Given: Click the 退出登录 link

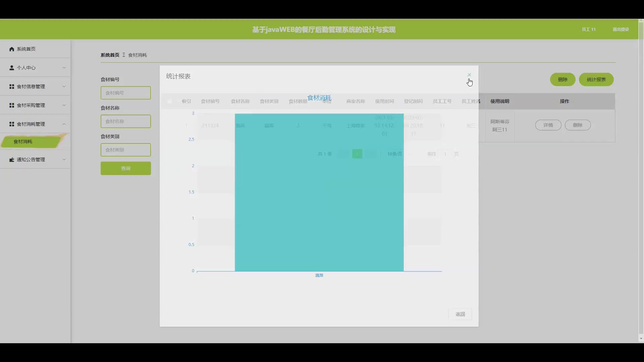Looking at the screenshot, I should [621, 29].
